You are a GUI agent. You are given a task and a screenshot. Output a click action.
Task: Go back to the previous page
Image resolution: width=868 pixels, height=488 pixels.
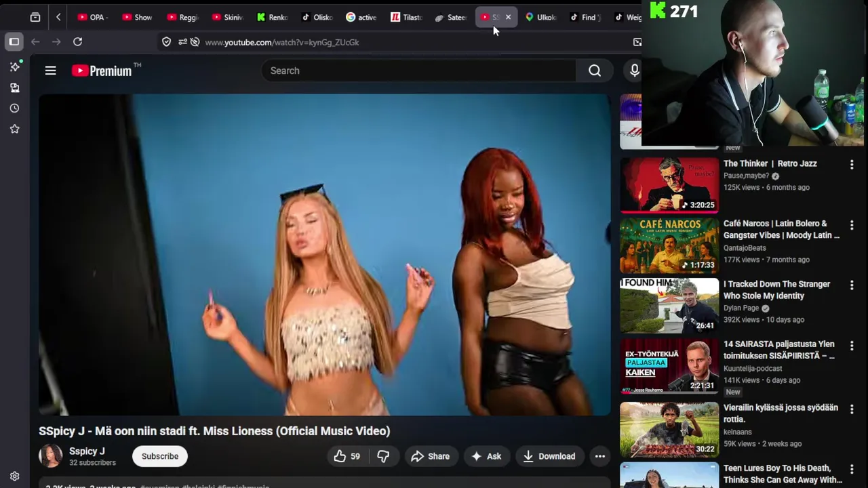(35, 42)
